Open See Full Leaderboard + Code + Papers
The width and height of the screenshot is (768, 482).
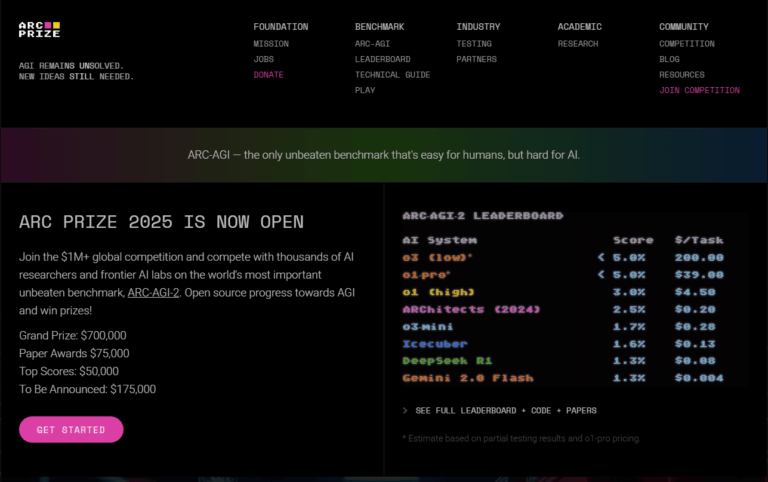click(505, 410)
